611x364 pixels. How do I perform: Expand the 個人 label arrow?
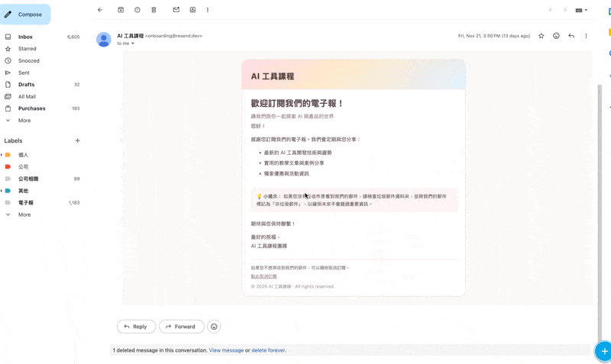pos(2,155)
